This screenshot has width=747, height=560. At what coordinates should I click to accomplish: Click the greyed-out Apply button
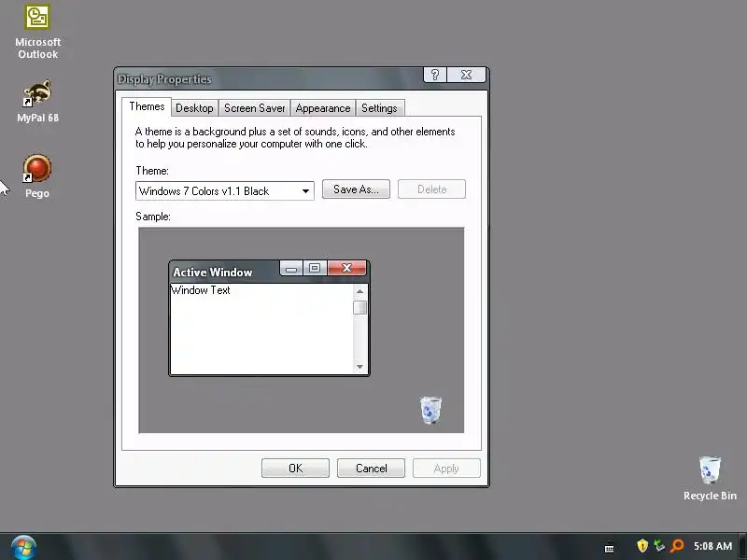click(x=446, y=469)
